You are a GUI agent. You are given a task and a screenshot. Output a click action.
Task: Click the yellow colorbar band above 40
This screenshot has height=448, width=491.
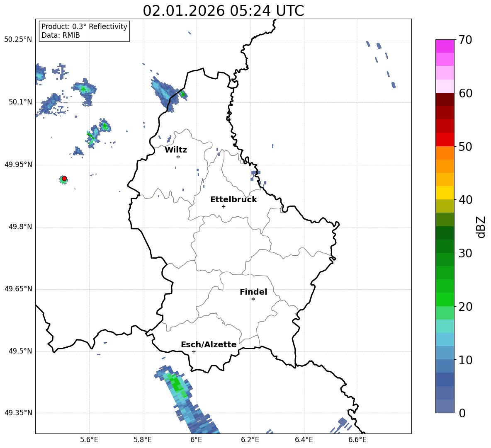445,193
